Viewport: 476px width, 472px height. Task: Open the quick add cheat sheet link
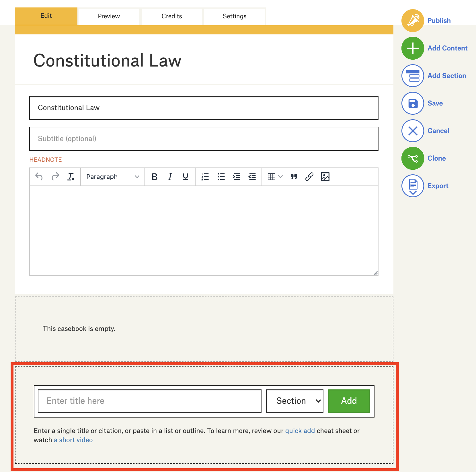[300, 431]
